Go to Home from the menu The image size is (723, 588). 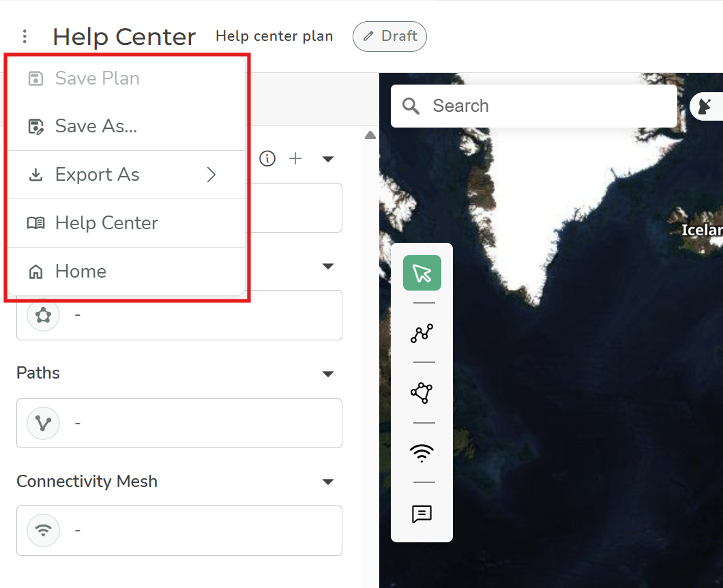tap(80, 271)
